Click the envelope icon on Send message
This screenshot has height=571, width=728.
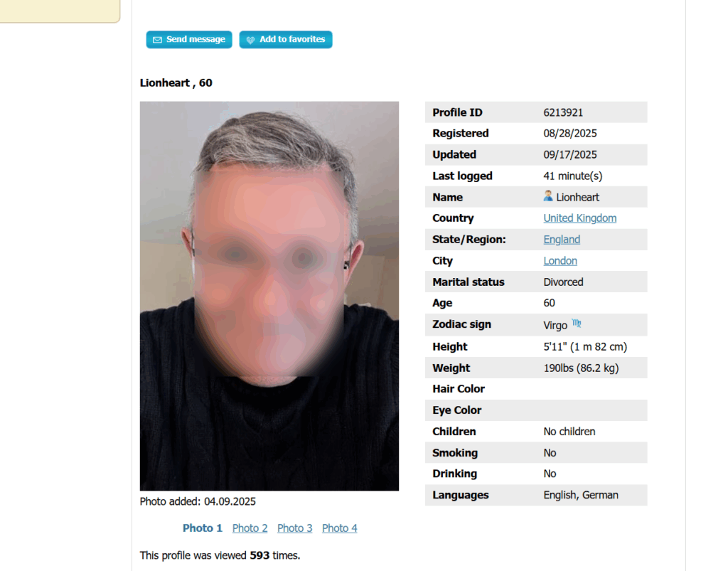click(x=157, y=40)
